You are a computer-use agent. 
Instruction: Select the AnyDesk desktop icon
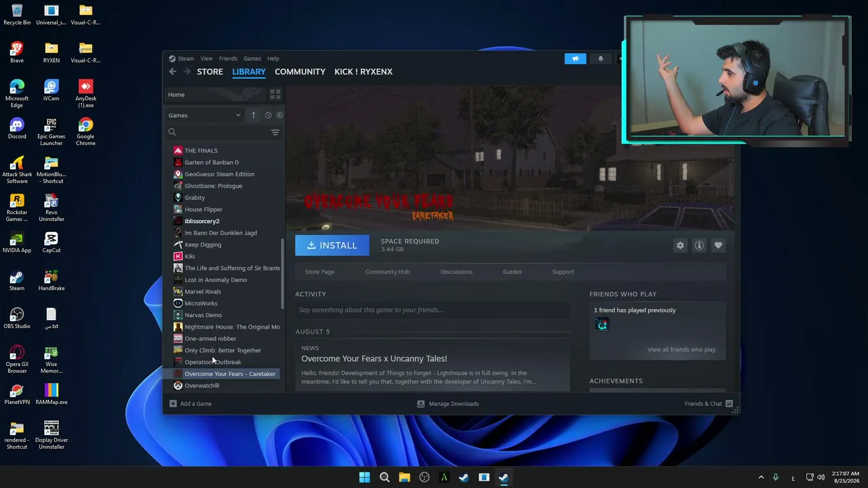[x=85, y=94]
